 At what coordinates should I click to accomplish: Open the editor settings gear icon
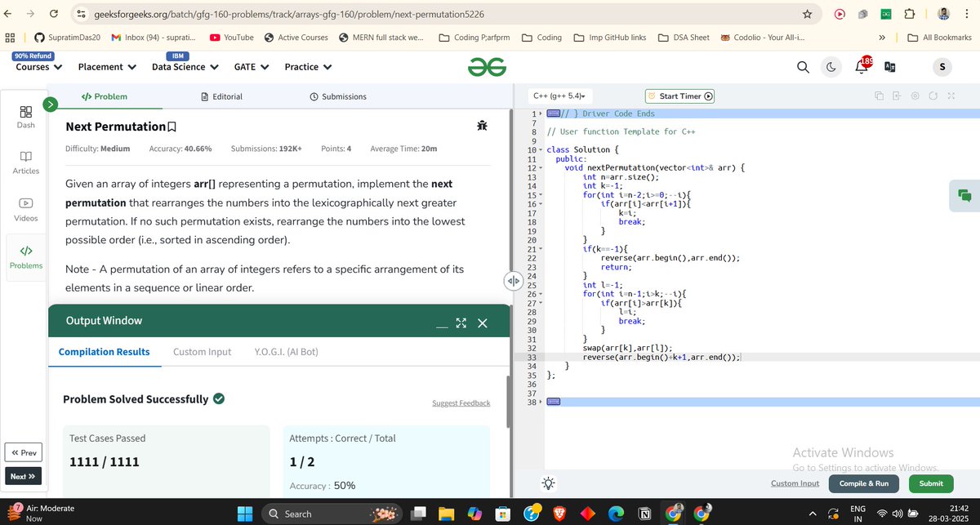click(x=915, y=96)
